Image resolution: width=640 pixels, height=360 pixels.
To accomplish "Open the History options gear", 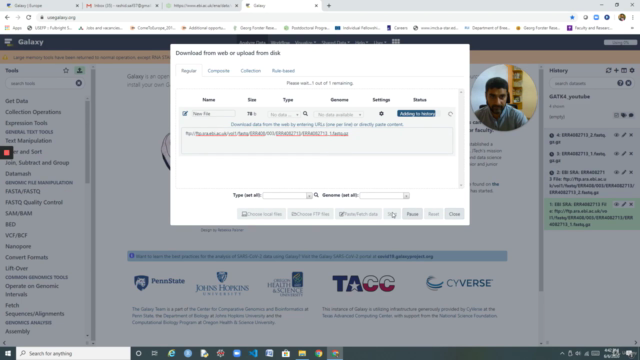I will pos(632,71).
